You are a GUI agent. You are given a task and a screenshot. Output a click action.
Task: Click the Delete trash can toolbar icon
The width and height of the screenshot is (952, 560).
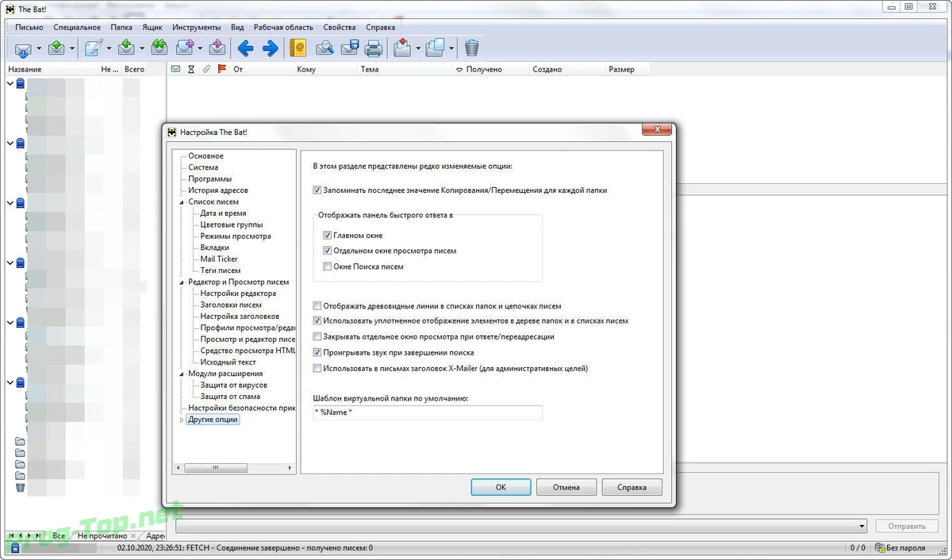[x=472, y=48]
